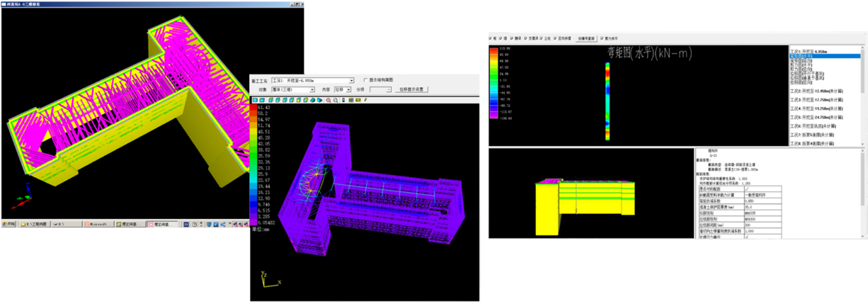
Task: Open the 位移 content dropdown
Action: point(348,89)
